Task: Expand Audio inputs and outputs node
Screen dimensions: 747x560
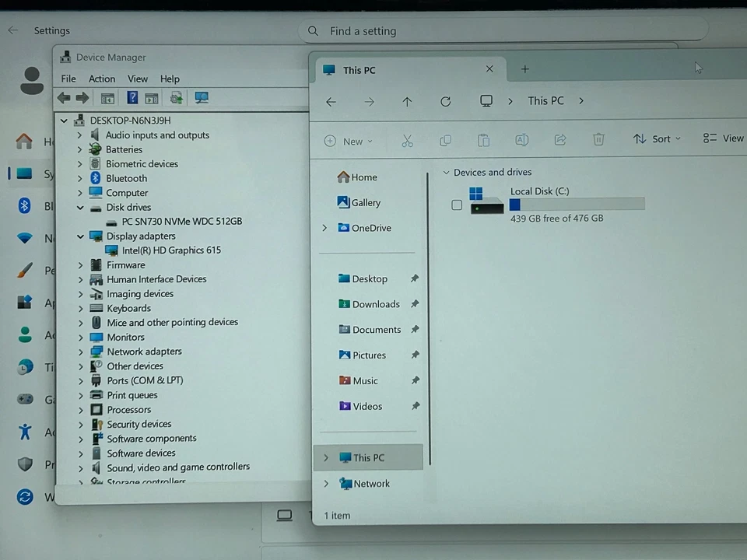Action: pos(79,135)
